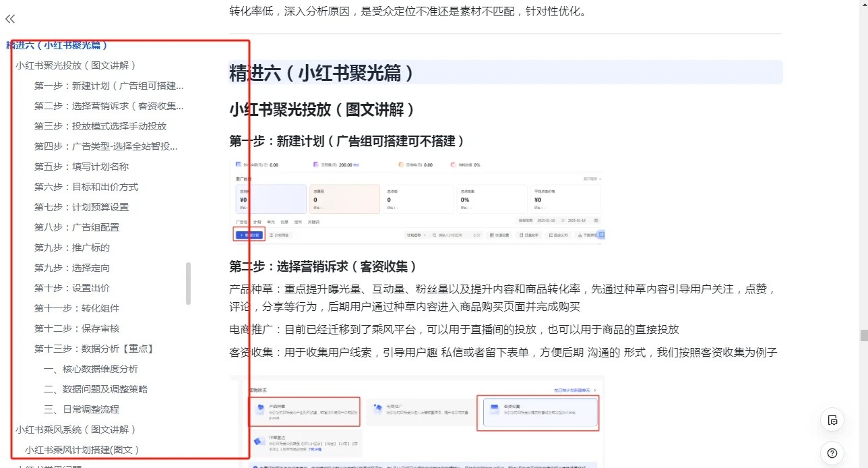Viewport: 868px width, 468px height.
Task: Open the 新建计划 dashboard screenshot image
Action: pos(417,200)
